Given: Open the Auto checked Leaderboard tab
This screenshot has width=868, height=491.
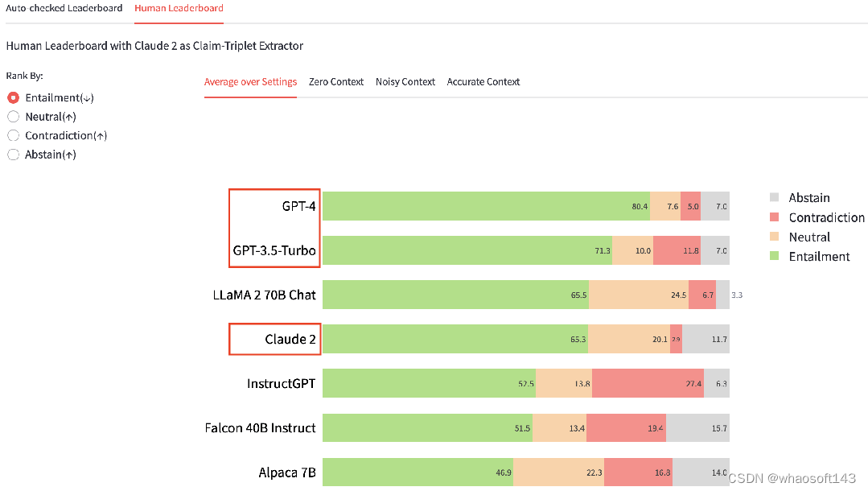Looking at the screenshot, I should click(64, 8).
